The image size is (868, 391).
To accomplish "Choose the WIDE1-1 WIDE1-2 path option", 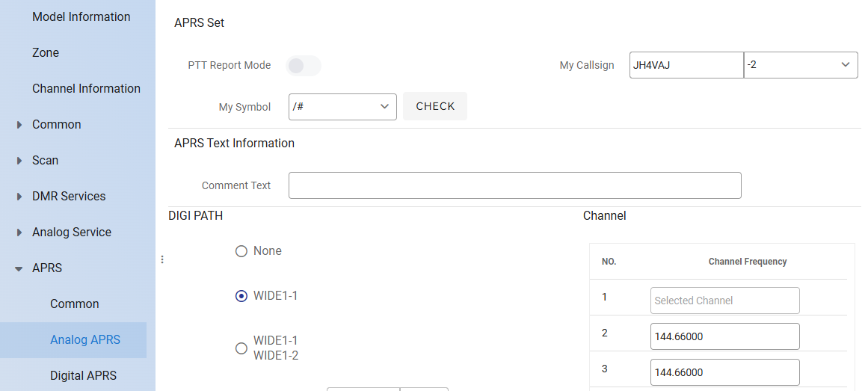I will [x=241, y=348].
